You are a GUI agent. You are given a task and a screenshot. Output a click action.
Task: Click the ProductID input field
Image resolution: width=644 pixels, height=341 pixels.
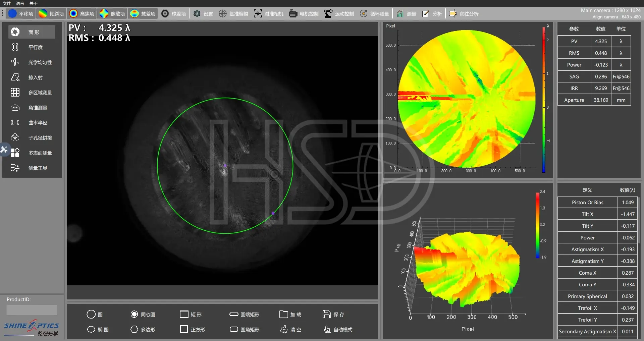pyautogui.click(x=32, y=310)
